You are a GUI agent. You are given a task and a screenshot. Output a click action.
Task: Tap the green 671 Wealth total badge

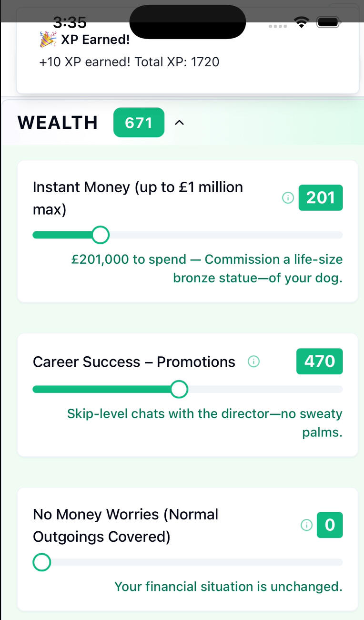click(x=139, y=123)
